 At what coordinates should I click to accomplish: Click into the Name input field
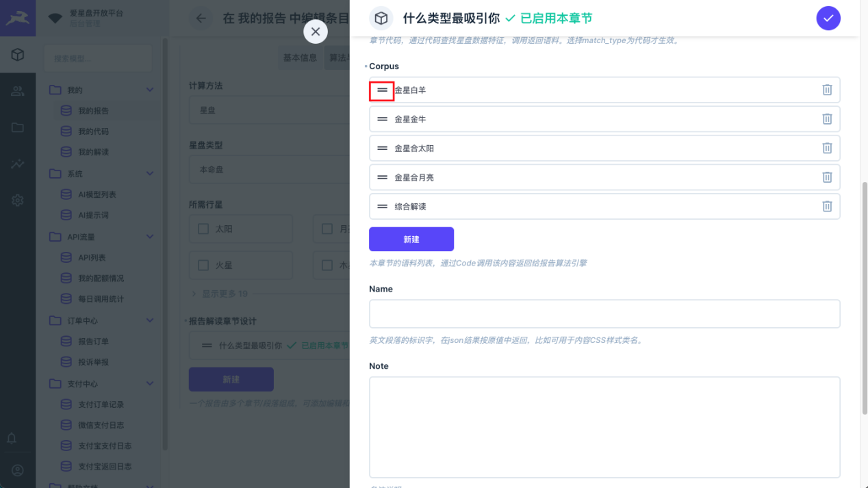point(604,313)
